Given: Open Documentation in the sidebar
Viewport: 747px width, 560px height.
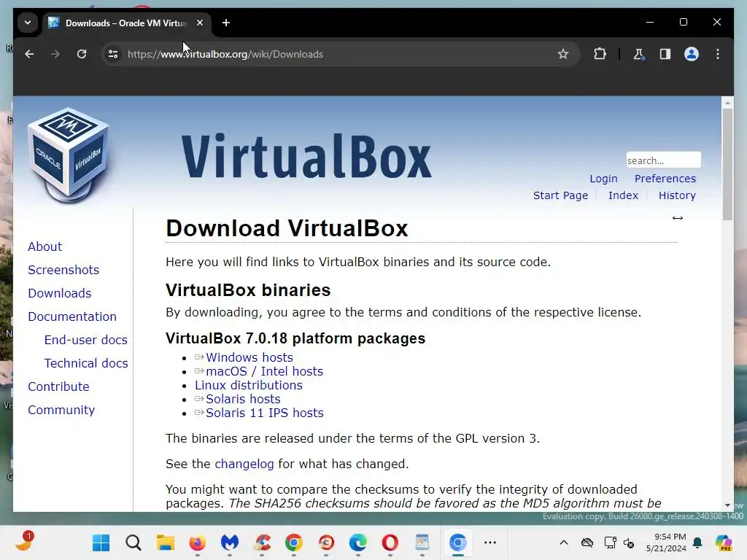Looking at the screenshot, I should pos(72,316).
